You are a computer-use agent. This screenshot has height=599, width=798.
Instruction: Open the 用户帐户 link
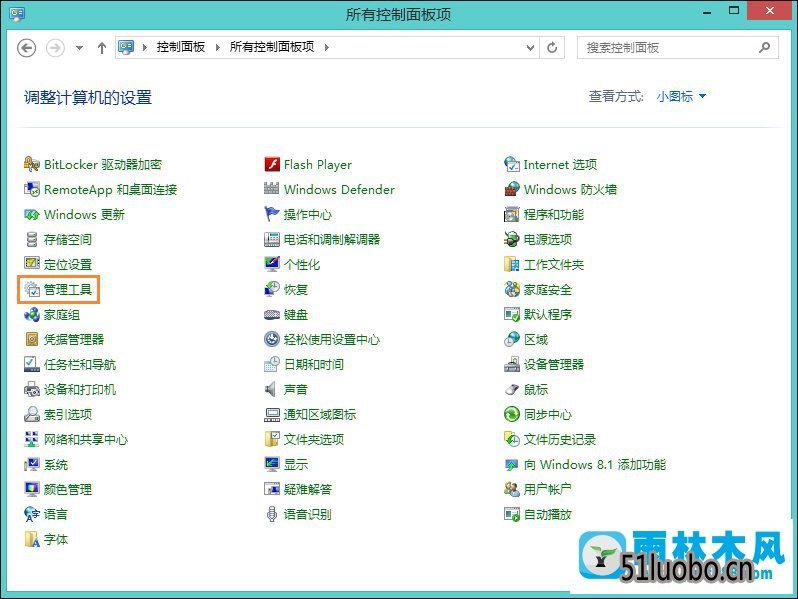pos(548,489)
